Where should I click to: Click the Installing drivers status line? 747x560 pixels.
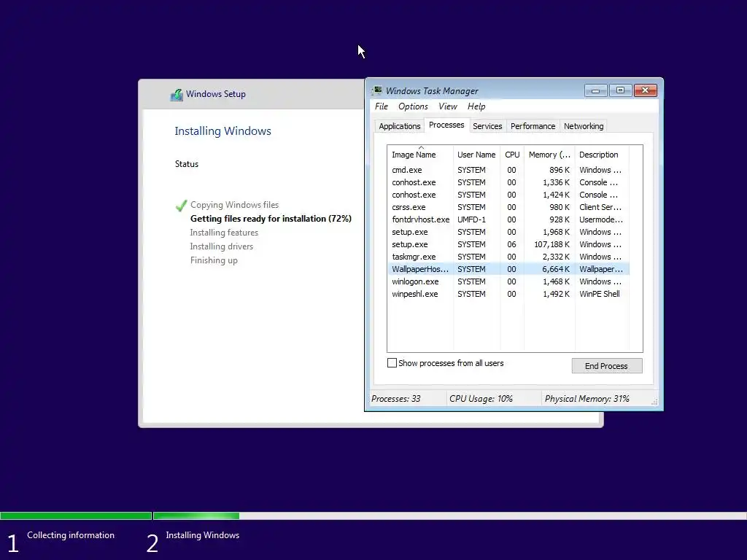point(222,246)
